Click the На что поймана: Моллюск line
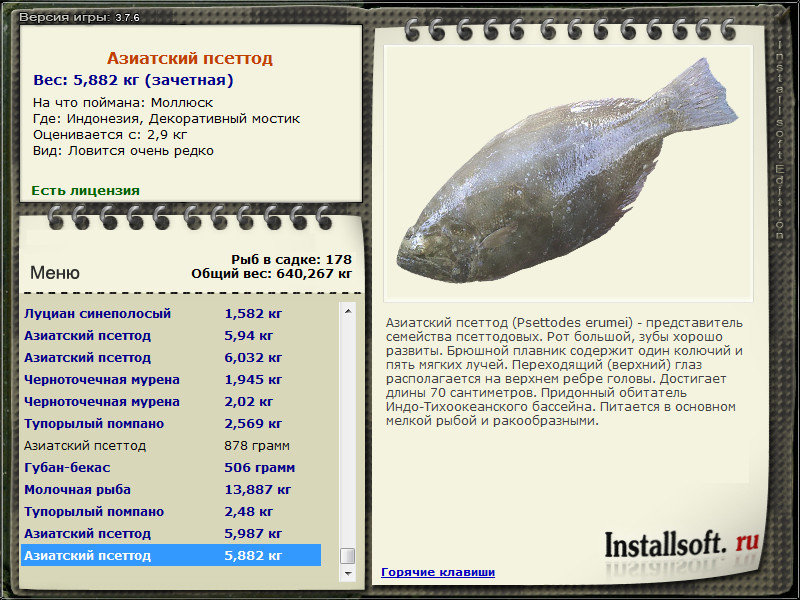The height and width of the screenshot is (600, 800). pyautogui.click(x=123, y=103)
